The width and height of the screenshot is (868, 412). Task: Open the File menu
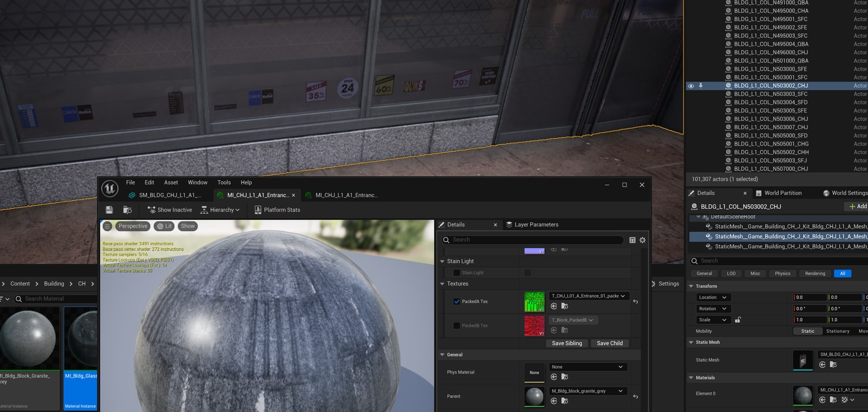[x=130, y=183]
